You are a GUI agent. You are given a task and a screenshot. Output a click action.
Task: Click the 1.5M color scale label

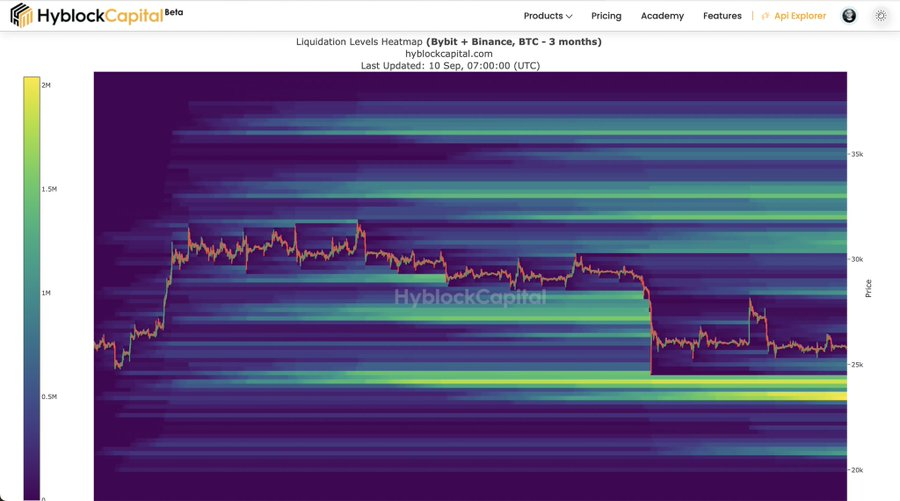pyautogui.click(x=49, y=189)
